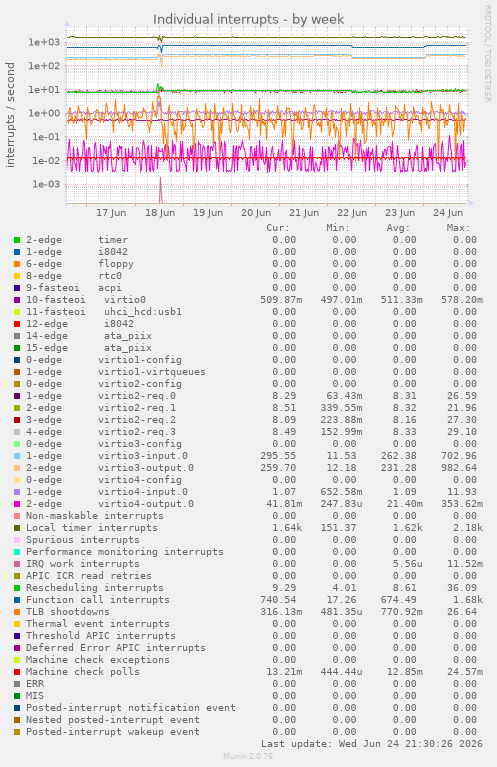Screen dimensions: 497x767
Task: Click the swatch for virtio1-virtqueues
Action: pos(17,372)
